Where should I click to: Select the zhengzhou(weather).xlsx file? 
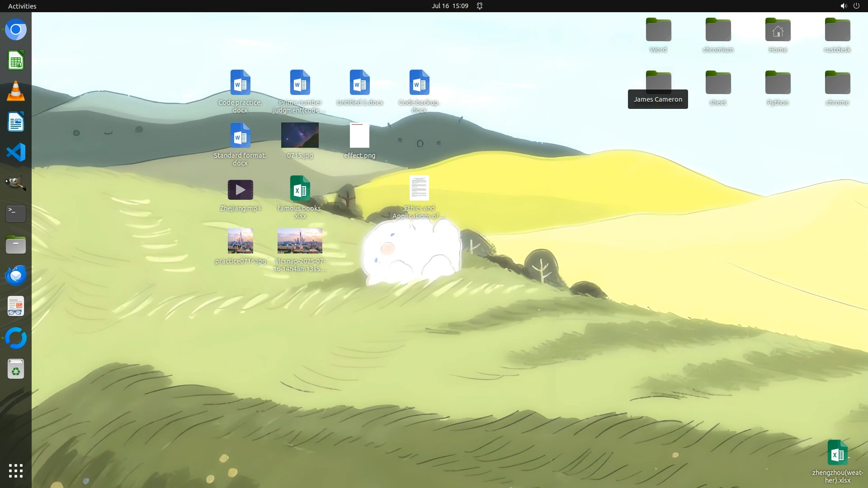coord(837,453)
